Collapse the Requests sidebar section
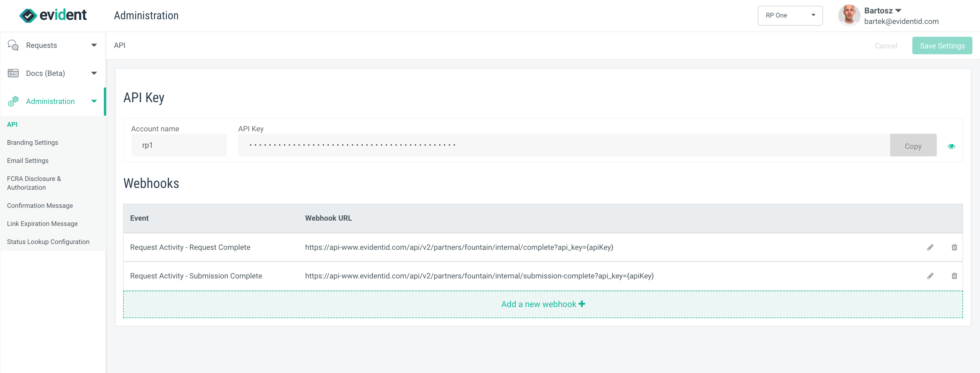The image size is (980, 373). pos(94,45)
